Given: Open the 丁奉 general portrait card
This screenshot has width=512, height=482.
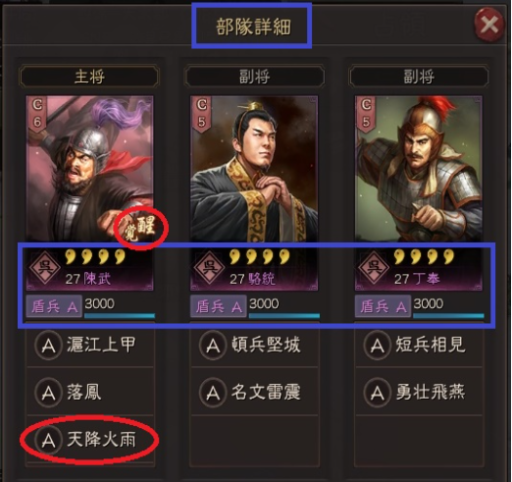Looking at the screenshot, I should pyautogui.click(x=418, y=169).
